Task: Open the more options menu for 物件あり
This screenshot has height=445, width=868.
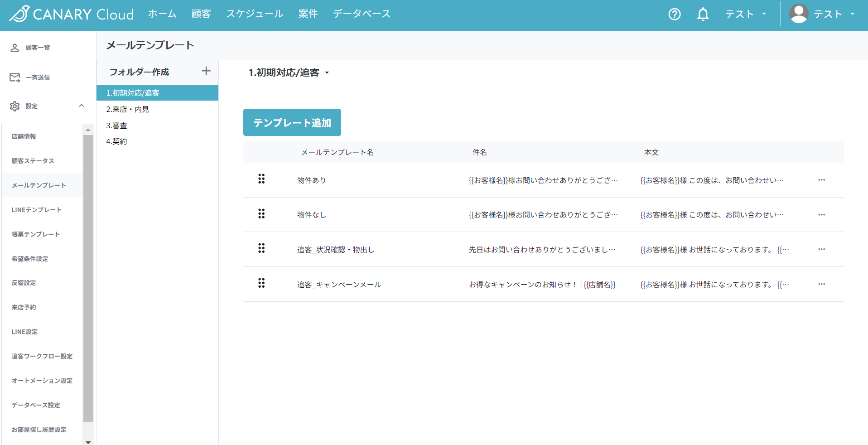Action: pos(821,180)
